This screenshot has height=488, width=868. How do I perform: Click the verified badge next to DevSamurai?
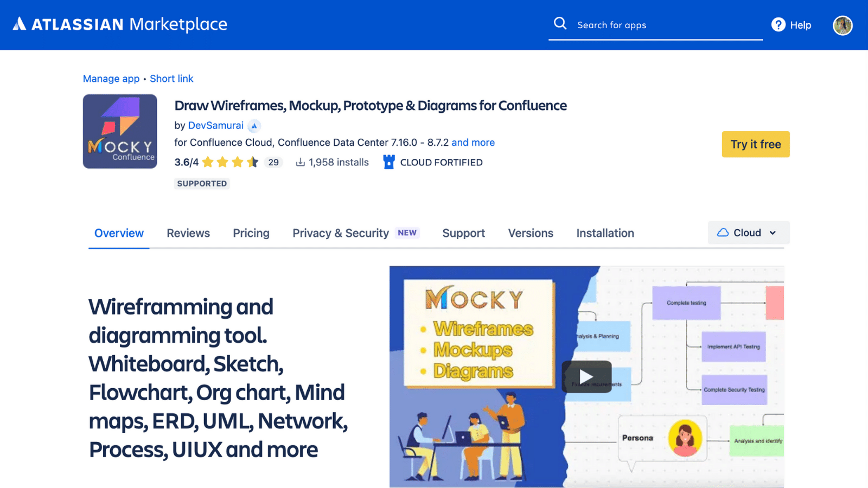[x=254, y=125]
